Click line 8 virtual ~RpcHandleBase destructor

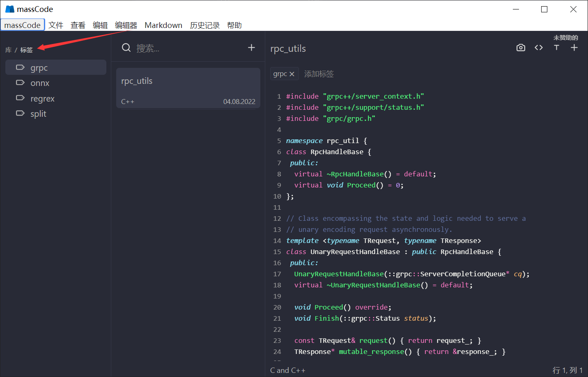tap(365, 174)
